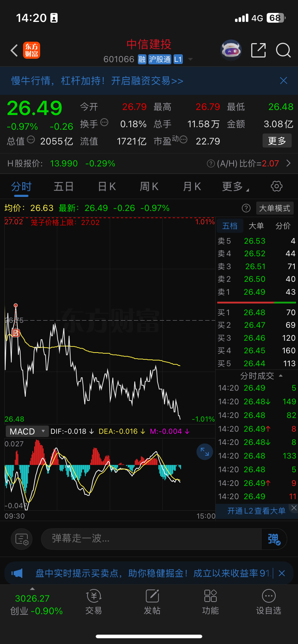
Task: Open 更多 chart period dropdown
Action: pyautogui.click(x=235, y=187)
